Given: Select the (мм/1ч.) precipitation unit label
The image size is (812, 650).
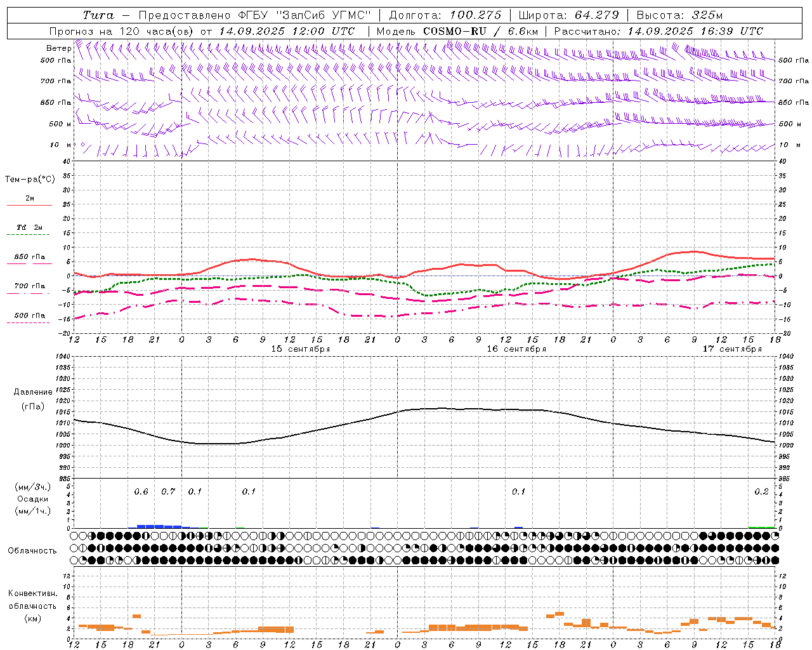Looking at the screenshot, I should pyautogui.click(x=33, y=511).
